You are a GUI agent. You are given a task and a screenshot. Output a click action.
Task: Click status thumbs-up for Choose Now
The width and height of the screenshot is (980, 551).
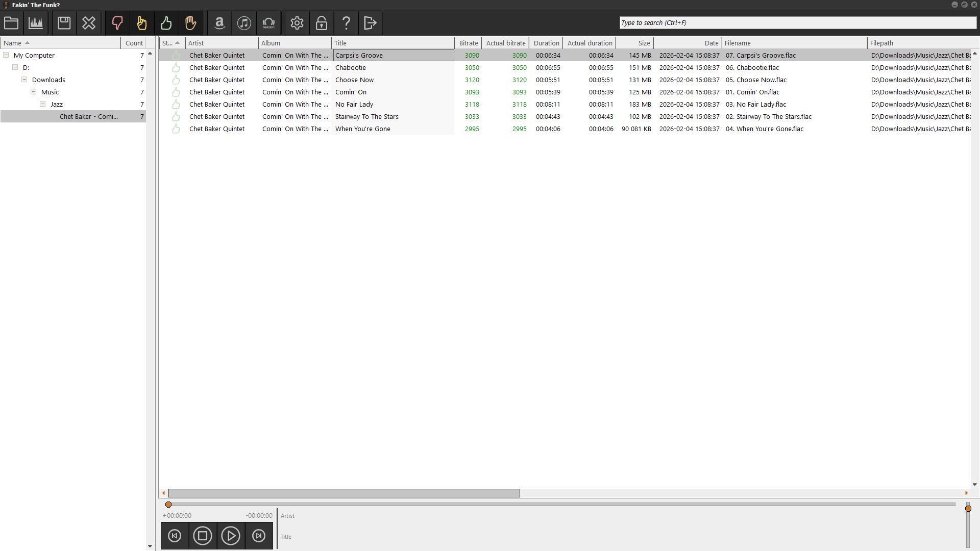click(176, 80)
